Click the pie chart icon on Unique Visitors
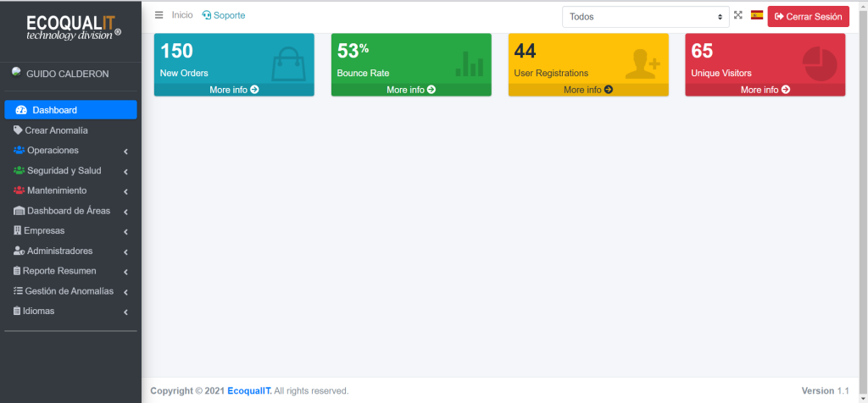 coord(819,63)
